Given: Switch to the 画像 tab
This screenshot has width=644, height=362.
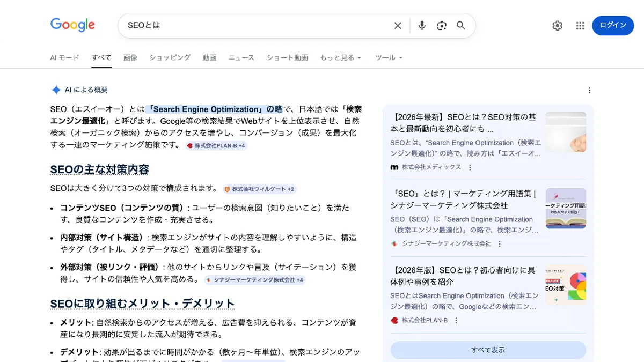Looking at the screenshot, I should coord(130,57).
